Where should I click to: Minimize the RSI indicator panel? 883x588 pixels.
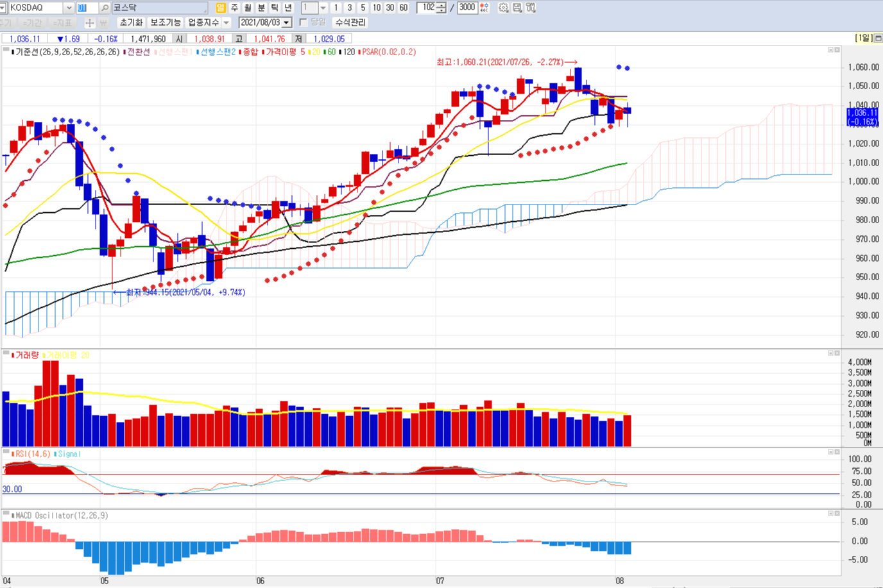[x=830, y=451]
